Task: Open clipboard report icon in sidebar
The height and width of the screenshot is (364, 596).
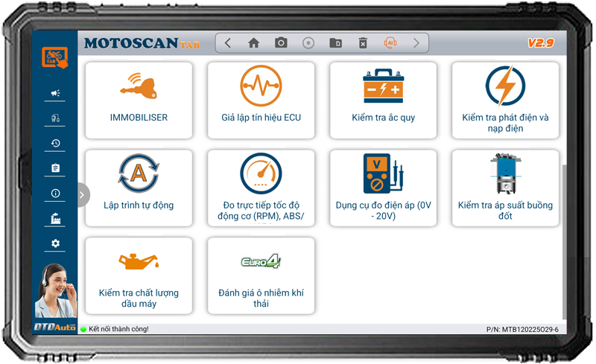Action: point(55,168)
